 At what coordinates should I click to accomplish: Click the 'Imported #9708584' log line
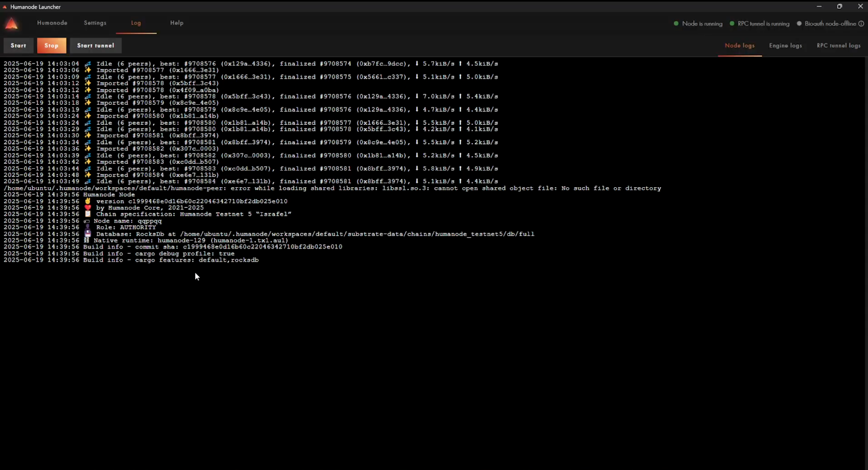(111, 175)
